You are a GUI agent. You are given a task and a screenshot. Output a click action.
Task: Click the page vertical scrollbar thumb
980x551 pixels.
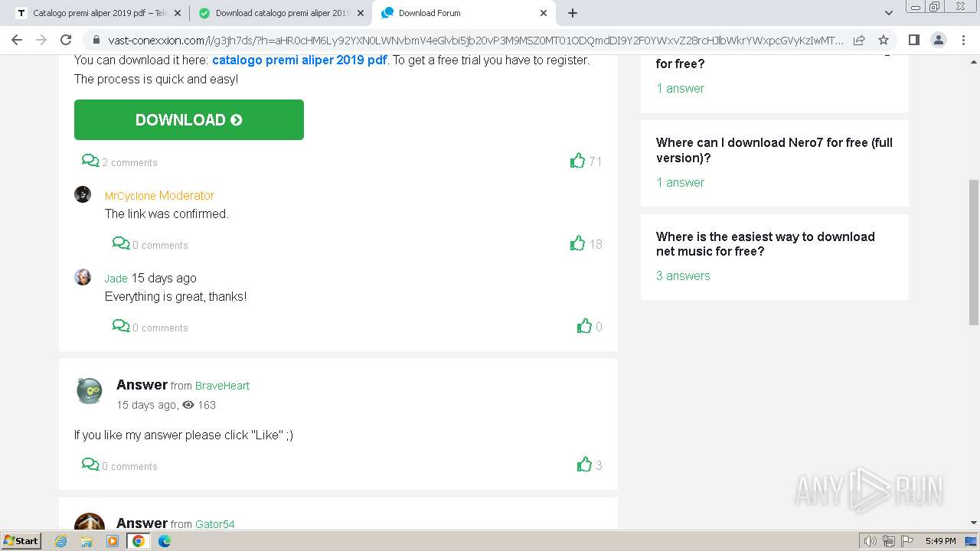(x=974, y=253)
